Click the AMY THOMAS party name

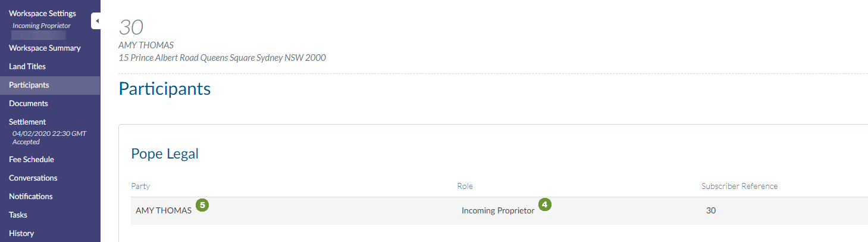(x=164, y=210)
